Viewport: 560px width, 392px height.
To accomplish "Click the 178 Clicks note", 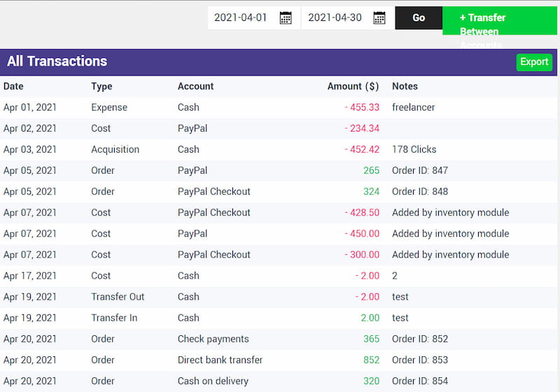I will (414, 150).
